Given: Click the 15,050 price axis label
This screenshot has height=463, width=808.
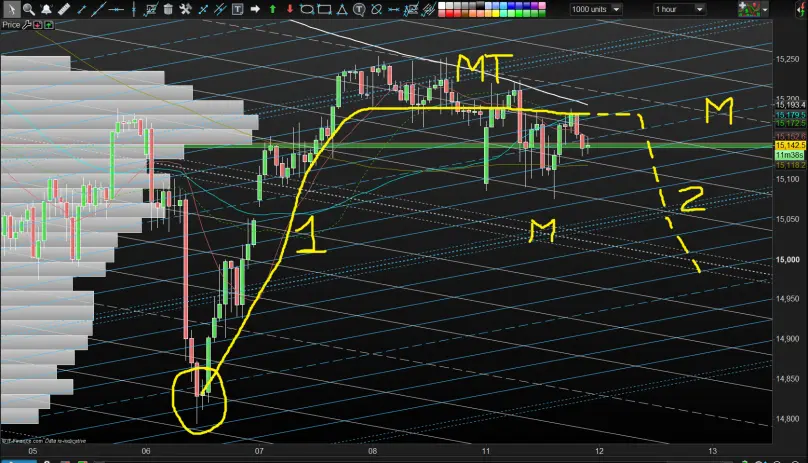Looking at the screenshot, I should [x=787, y=219].
